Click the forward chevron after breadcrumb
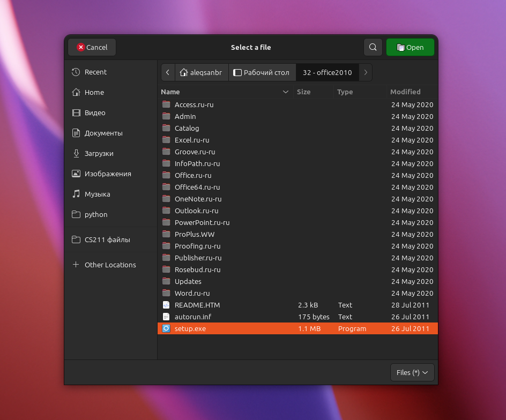Image resolution: width=506 pixels, height=420 pixels. [x=366, y=72]
